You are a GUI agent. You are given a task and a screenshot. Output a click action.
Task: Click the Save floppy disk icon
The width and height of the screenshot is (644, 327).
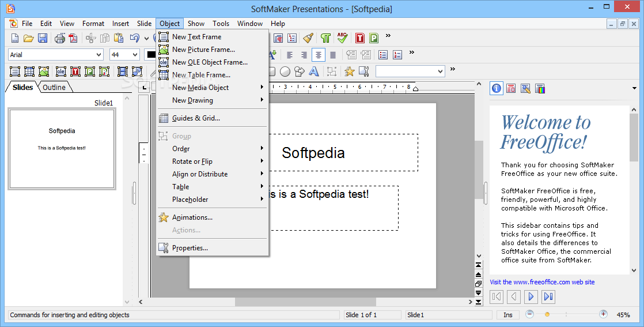42,38
